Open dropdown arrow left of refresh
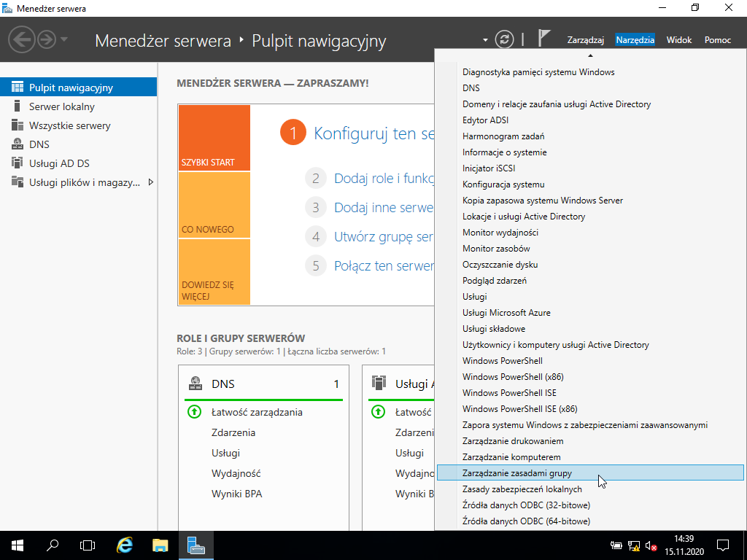Image resolution: width=747 pixels, height=560 pixels. coord(485,40)
